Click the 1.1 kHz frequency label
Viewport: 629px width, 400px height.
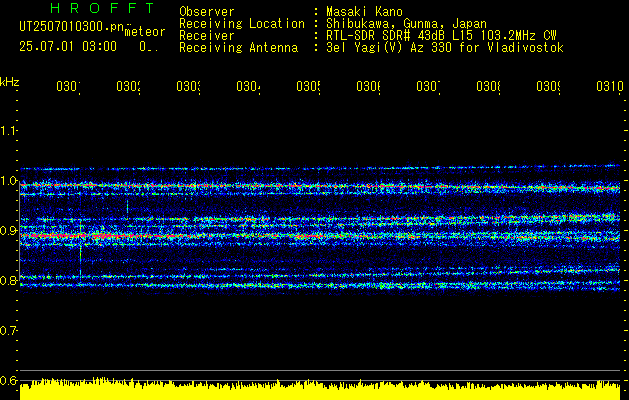[x=8, y=130]
